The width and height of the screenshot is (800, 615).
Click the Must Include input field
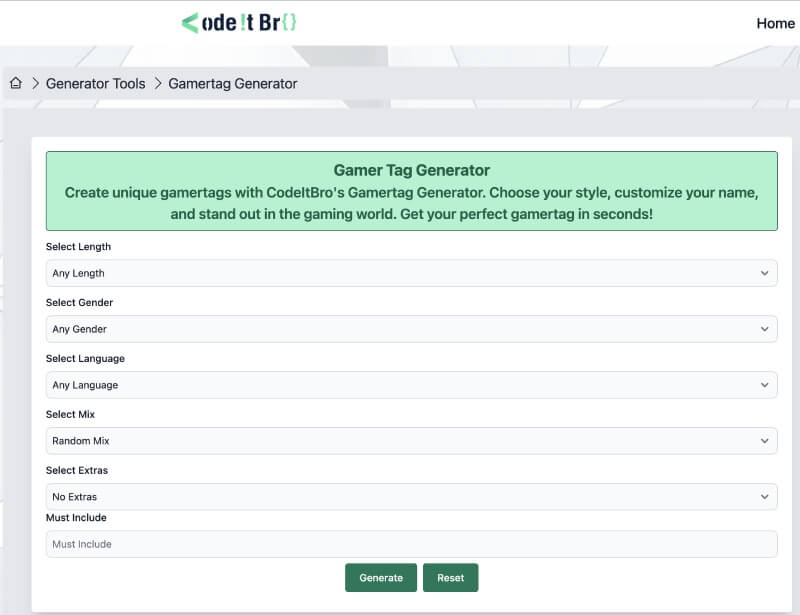point(400,543)
